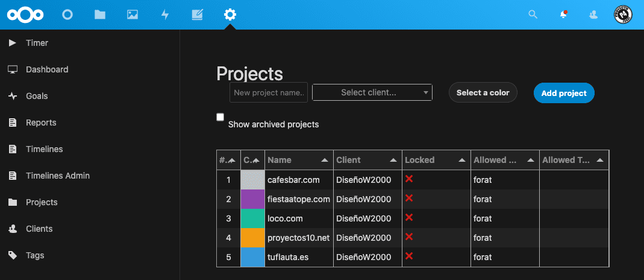Toggle locked status for tuflauta.es
Image resolution: width=644 pixels, height=280 pixels.
point(409,256)
